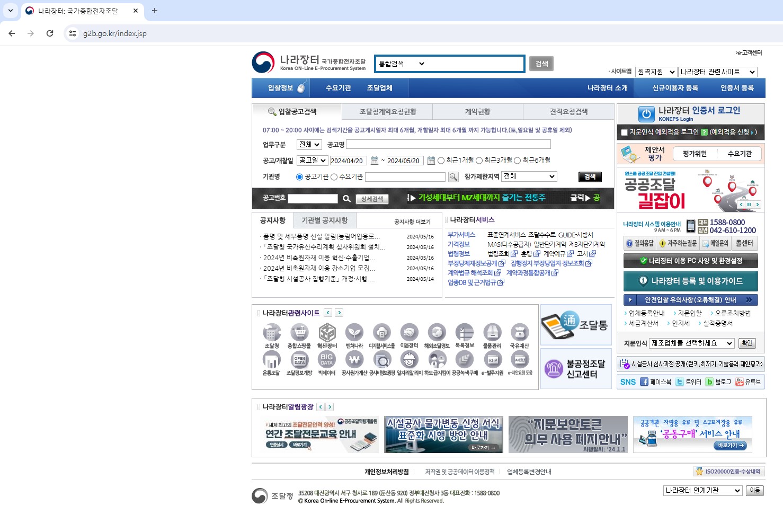Open the 업무구분 전체 dropdown
The width and height of the screenshot is (783, 532).
[309, 145]
